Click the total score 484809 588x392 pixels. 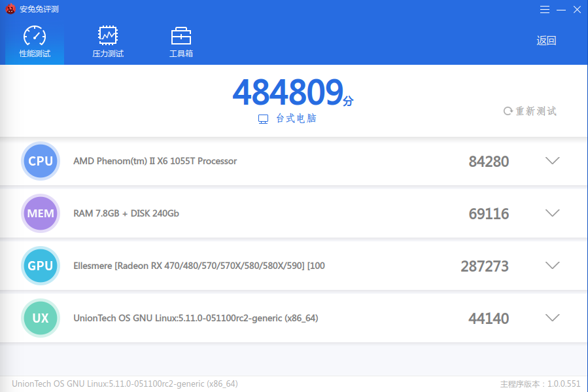point(288,92)
